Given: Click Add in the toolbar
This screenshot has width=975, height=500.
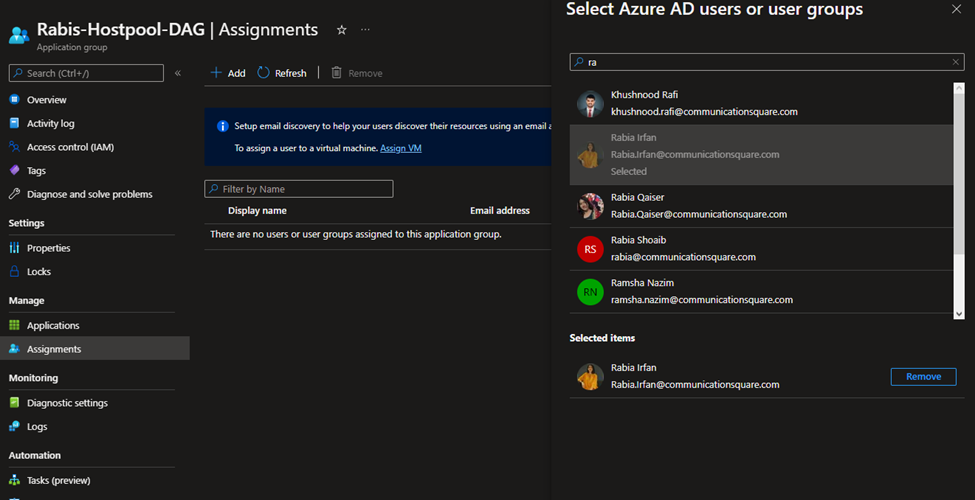Looking at the screenshot, I should click(x=228, y=73).
